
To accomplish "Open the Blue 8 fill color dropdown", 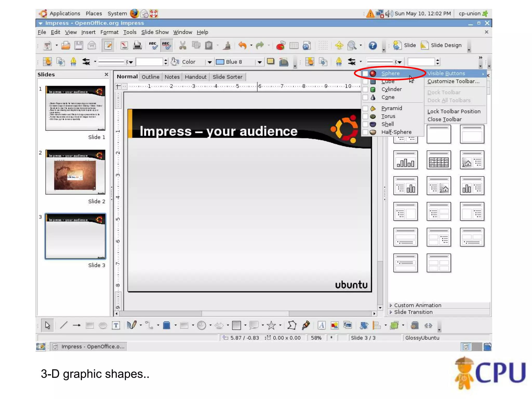I will pos(259,62).
